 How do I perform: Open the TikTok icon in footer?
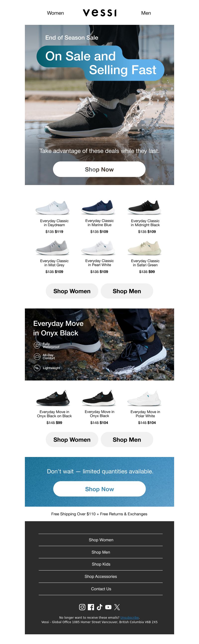100,607
